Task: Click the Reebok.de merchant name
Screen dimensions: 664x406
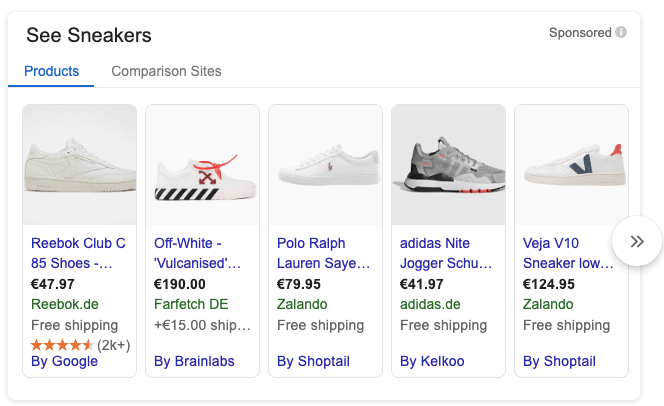Action: 64,304
